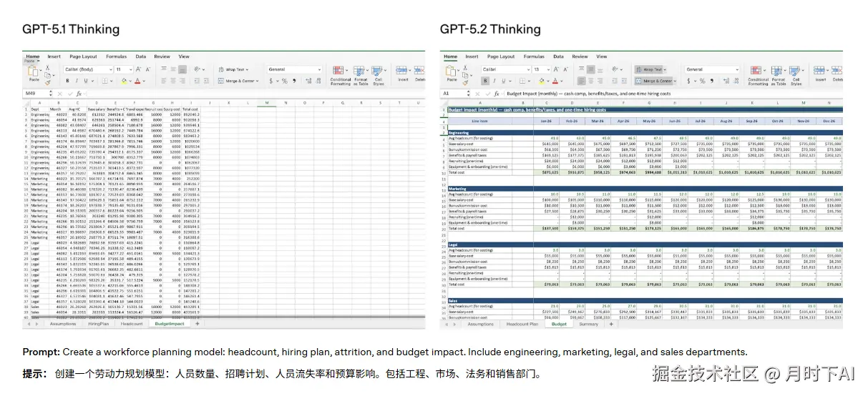Click fill color swatch in GPT-5.1 spreadsheet
This screenshot has height=396, width=868.
pos(124,81)
